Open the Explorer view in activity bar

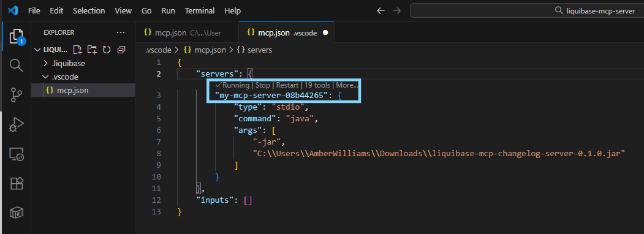click(x=17, y=36)
